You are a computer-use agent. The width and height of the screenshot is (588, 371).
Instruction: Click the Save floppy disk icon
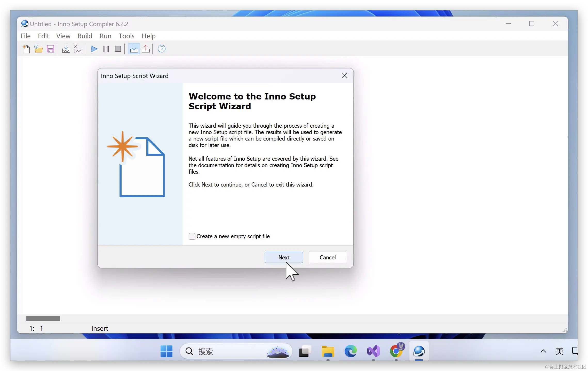(50, 49)
